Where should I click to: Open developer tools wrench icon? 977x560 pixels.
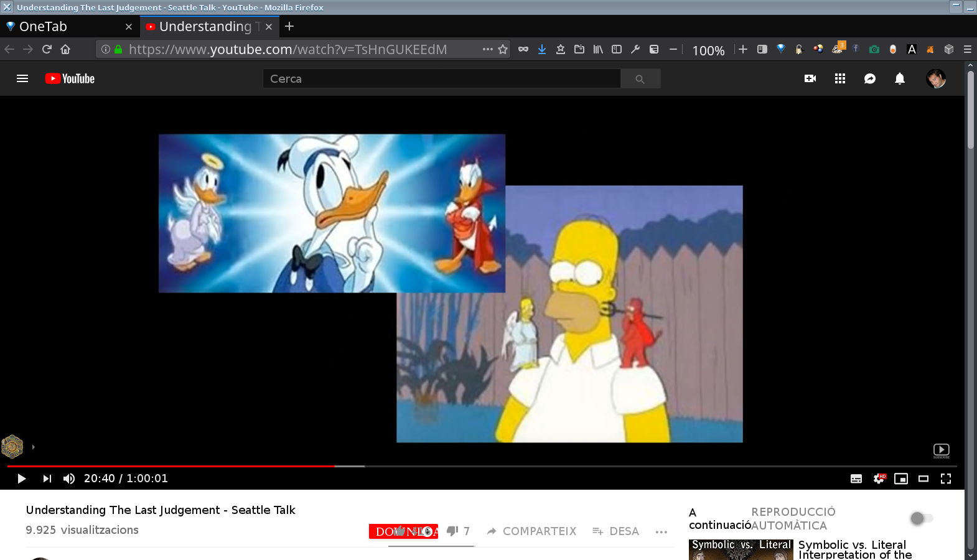[x=635, y=49]
